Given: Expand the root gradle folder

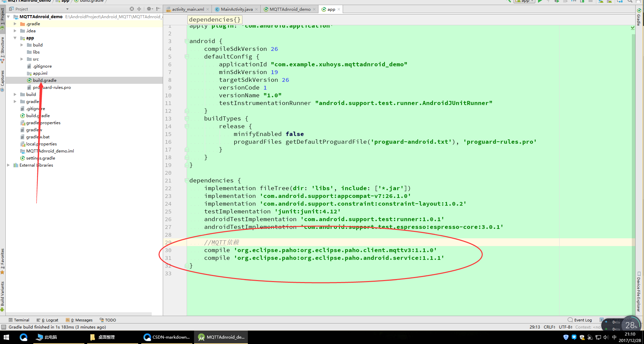Looking at the screenshot, I should (x=15, y=101).
